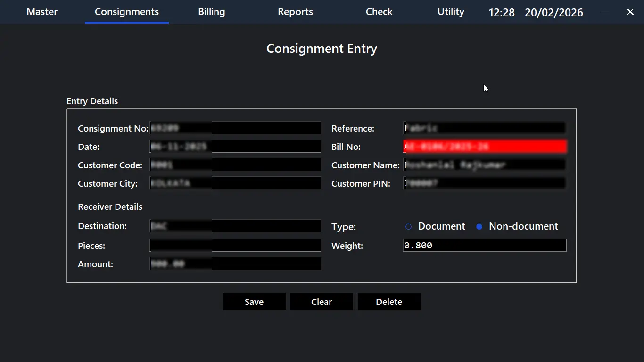The image size is (644, 362).
Task: Select the Non-document type radio button
Action: tap(479, 227)
